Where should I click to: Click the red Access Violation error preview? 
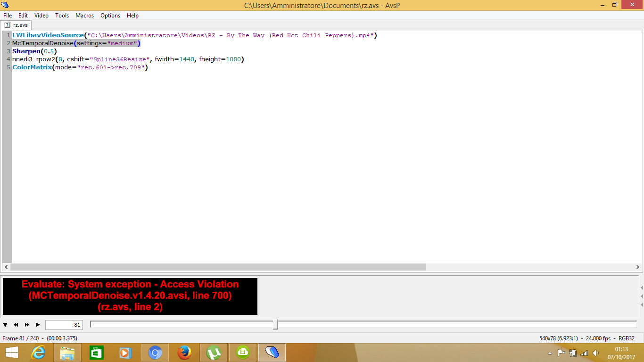pyautogui.click(x=130, y=296)
